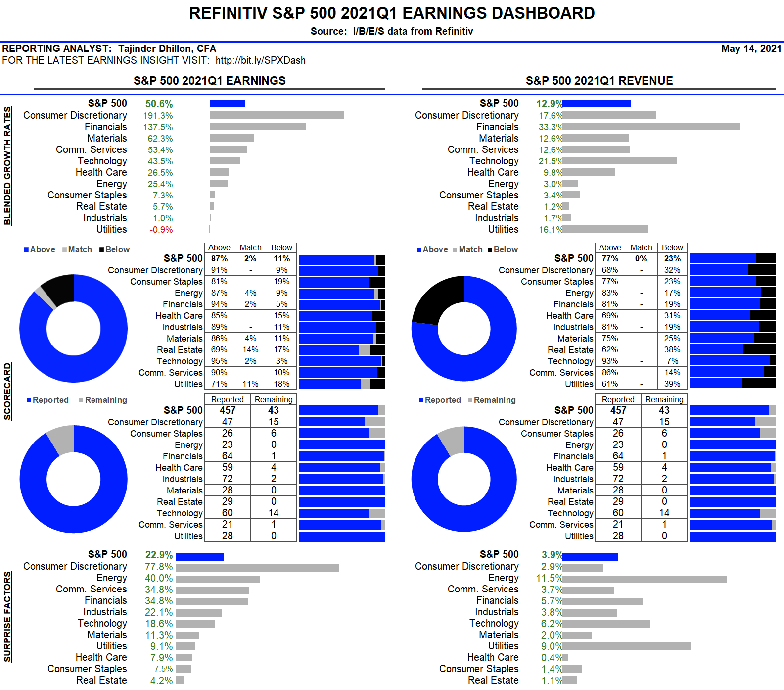Click the gray Consumer Discretionary earnings growth bar

[277, 115]
